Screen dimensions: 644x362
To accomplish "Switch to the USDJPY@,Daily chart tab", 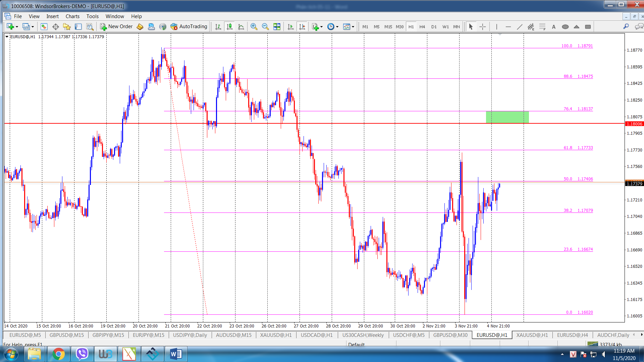I will point(190,335).
